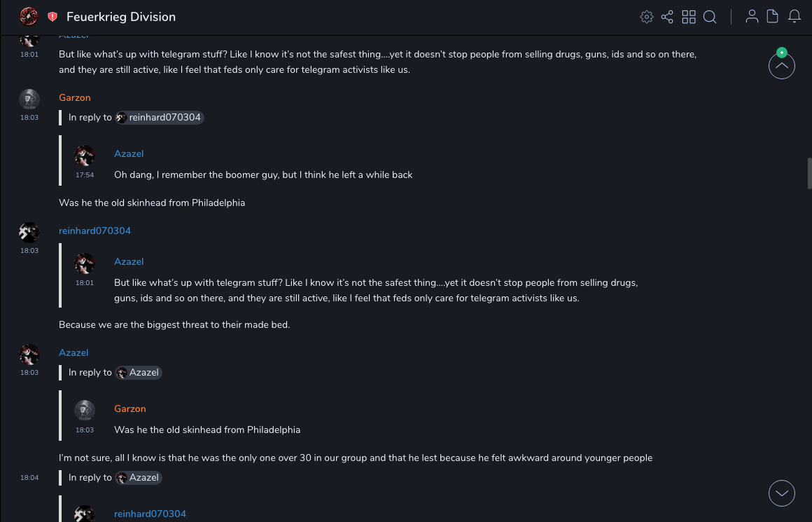Click the search magnifier icon
This screenshot has width=812, height=522.
pos(710,17)
